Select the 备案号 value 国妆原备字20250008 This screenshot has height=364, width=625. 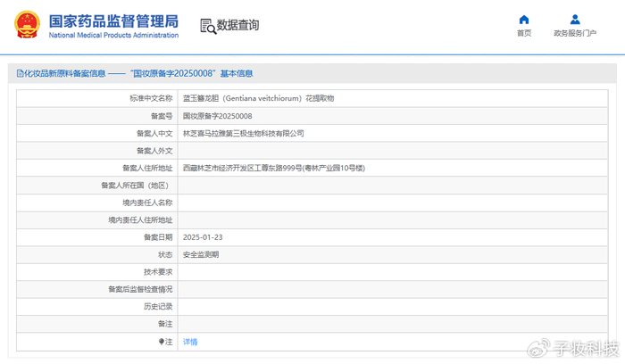(217, 116)
